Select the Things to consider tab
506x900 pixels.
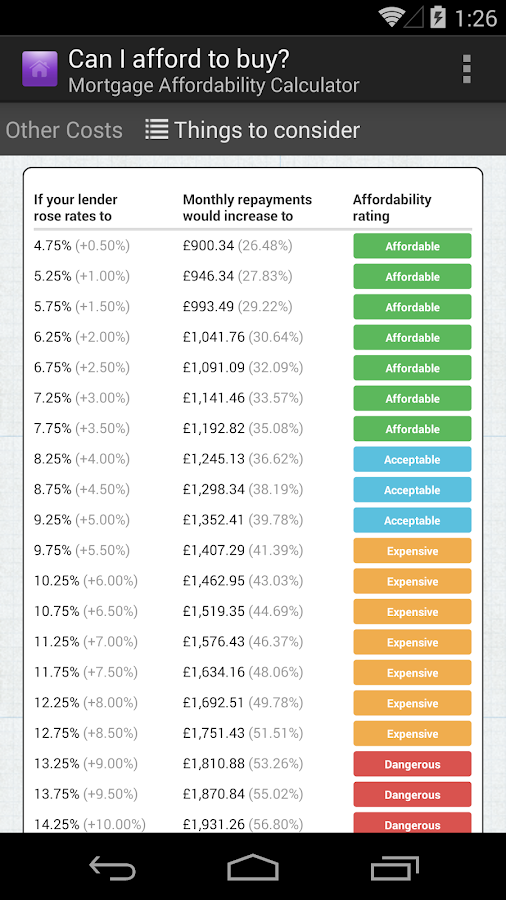point(252,130)
